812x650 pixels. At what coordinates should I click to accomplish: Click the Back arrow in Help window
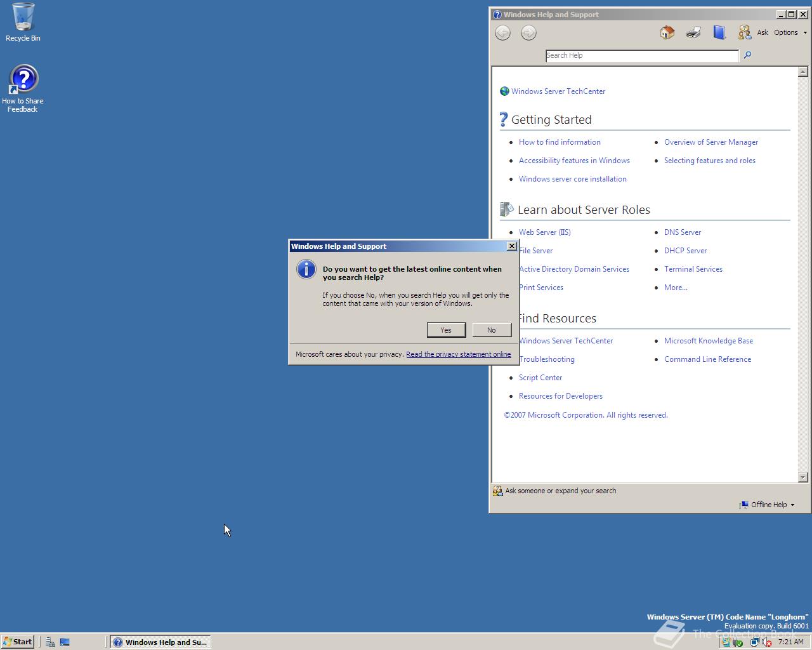click(502, 33)
